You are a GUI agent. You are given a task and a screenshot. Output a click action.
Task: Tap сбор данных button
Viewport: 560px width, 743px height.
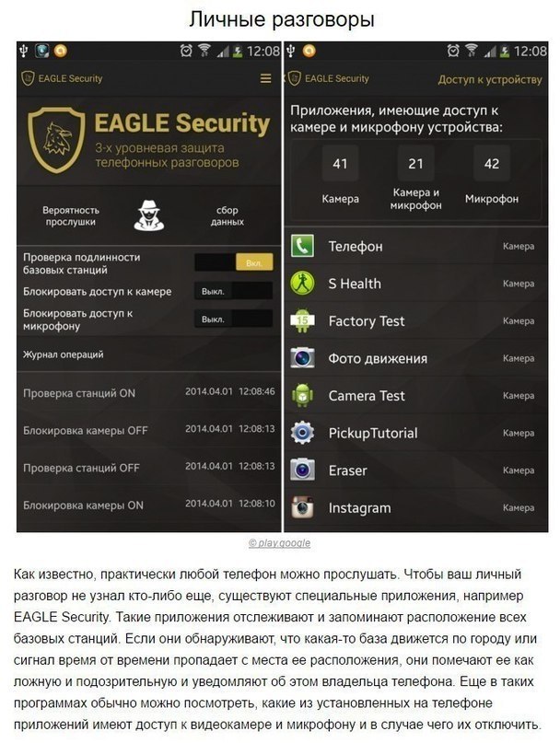[227, 216]
